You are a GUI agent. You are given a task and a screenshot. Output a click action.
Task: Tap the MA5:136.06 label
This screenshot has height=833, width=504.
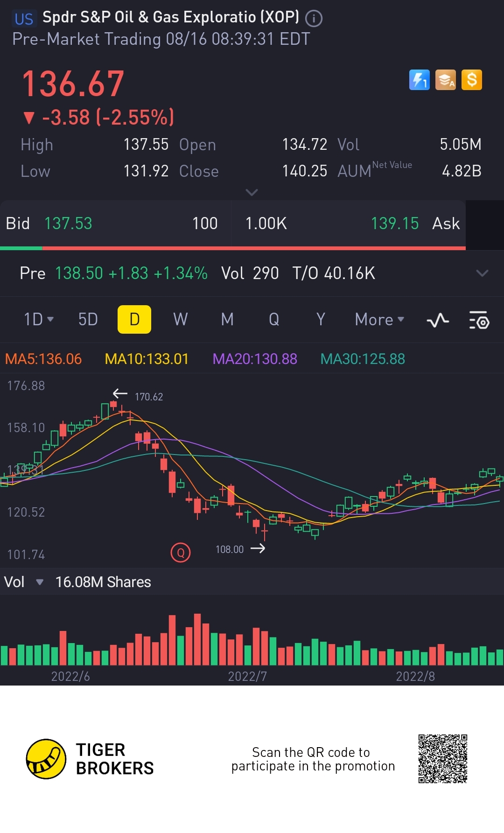pos(43,359)
